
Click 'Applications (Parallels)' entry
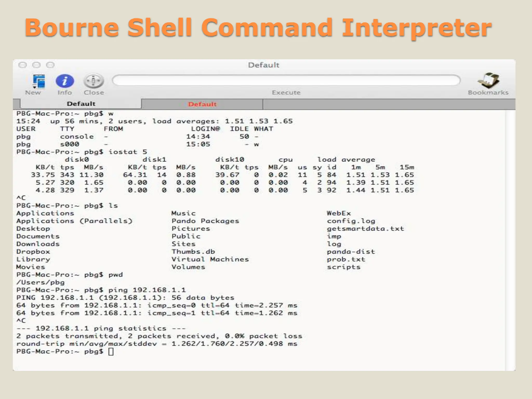click(74, 221)
